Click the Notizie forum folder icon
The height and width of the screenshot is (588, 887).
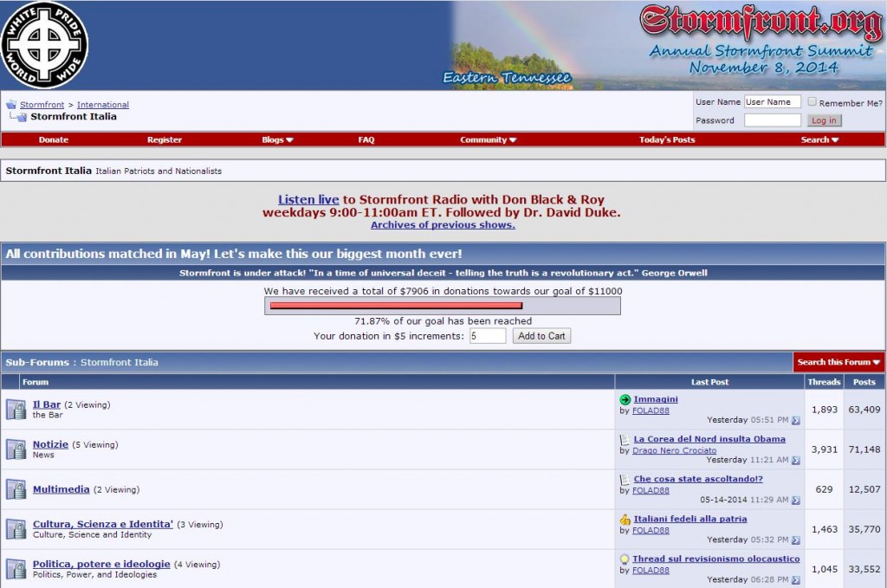pyautogui.click(x=16, y=449)
